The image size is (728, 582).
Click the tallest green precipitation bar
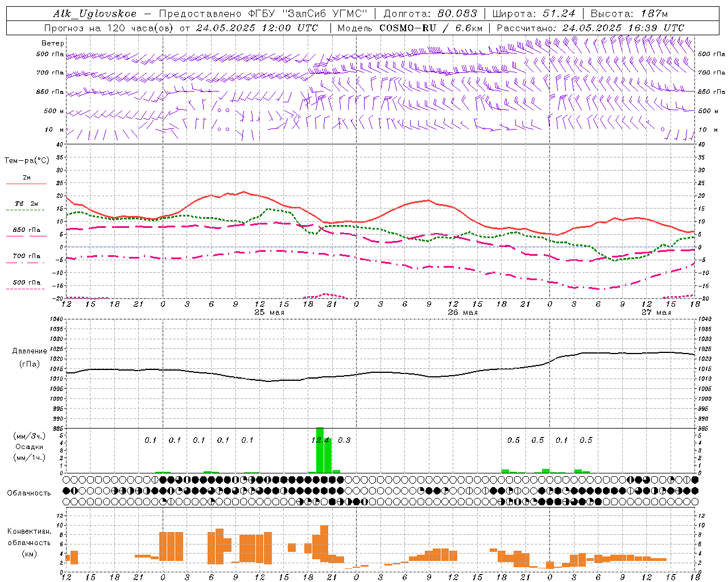320,450
